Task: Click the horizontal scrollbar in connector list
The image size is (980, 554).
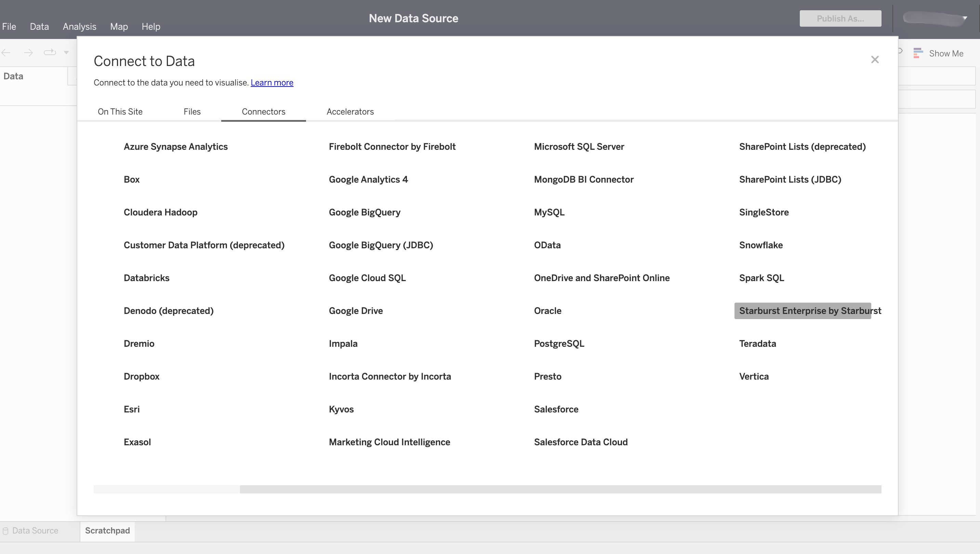Action: (x=560, y=489)
